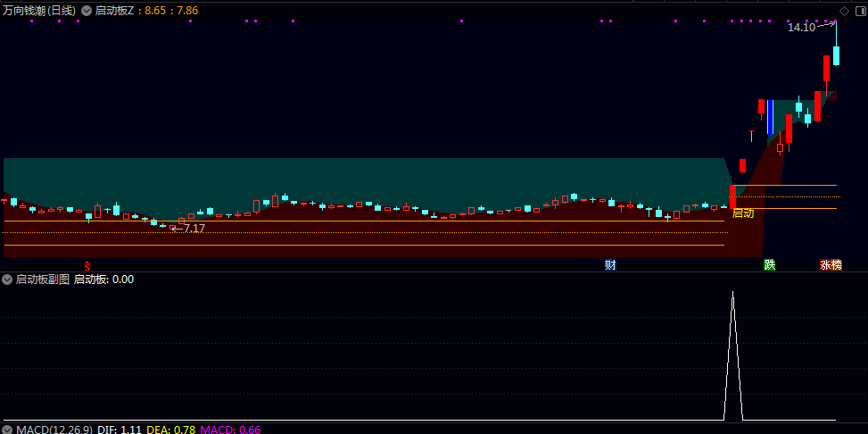Image resolution: width=868 pixels, height=434 pixels.
Task: Click the blue 财 event marker
Action: pyautogui.click(x=610, y=265)
